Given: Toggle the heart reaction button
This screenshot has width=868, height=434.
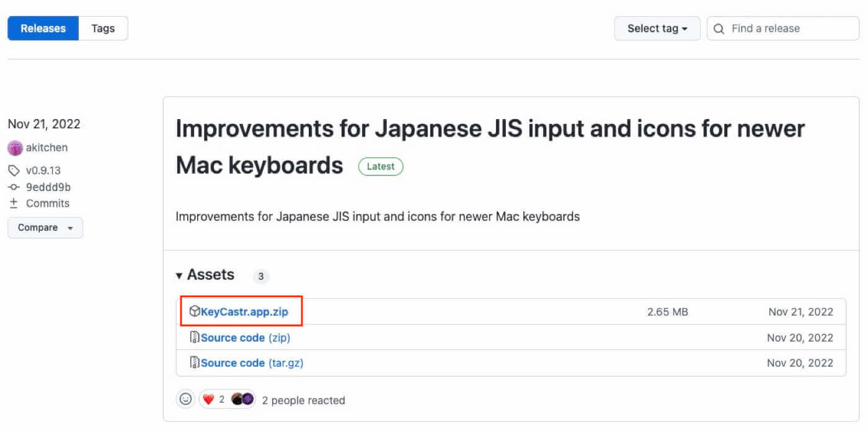Looking at the screenshot, I should click(213, 399).
